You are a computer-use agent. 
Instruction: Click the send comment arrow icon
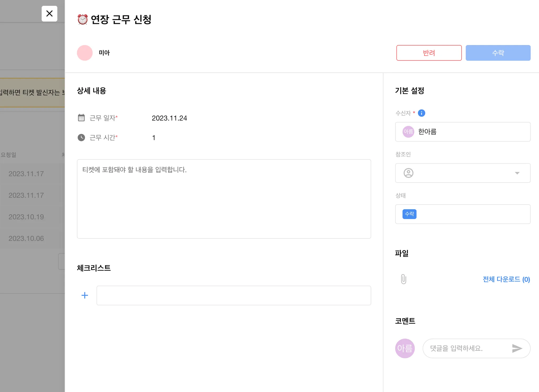point(517,348)
